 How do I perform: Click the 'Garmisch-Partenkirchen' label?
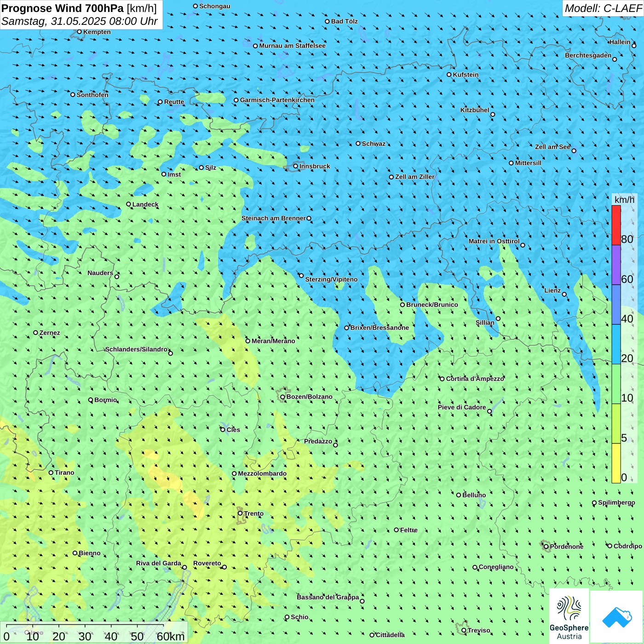pos(277,100)
